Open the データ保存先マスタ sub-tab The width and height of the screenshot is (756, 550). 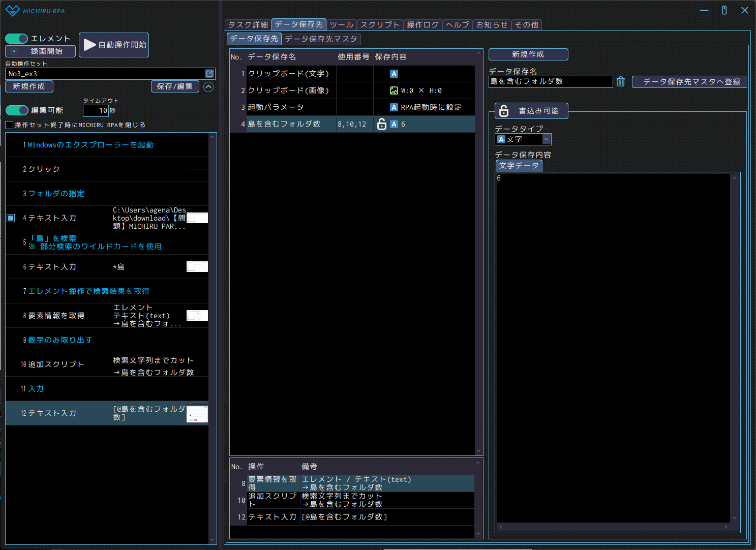[x=321, y=39]
